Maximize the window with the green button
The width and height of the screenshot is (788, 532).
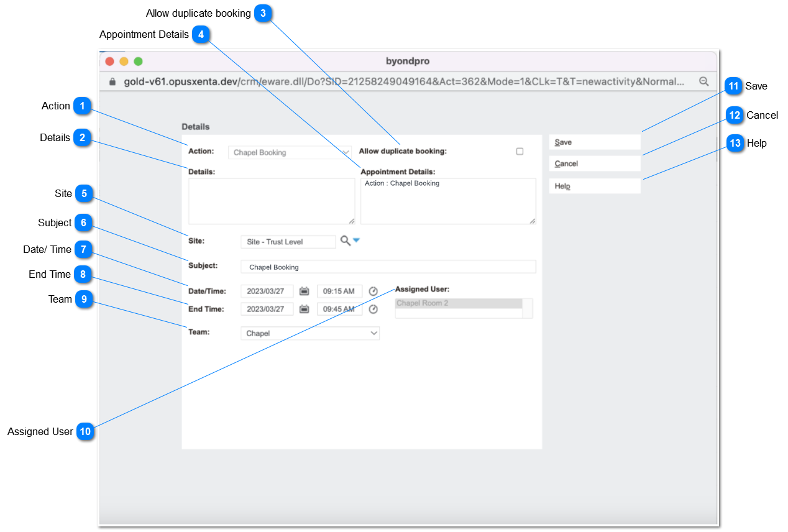(138, 61)
